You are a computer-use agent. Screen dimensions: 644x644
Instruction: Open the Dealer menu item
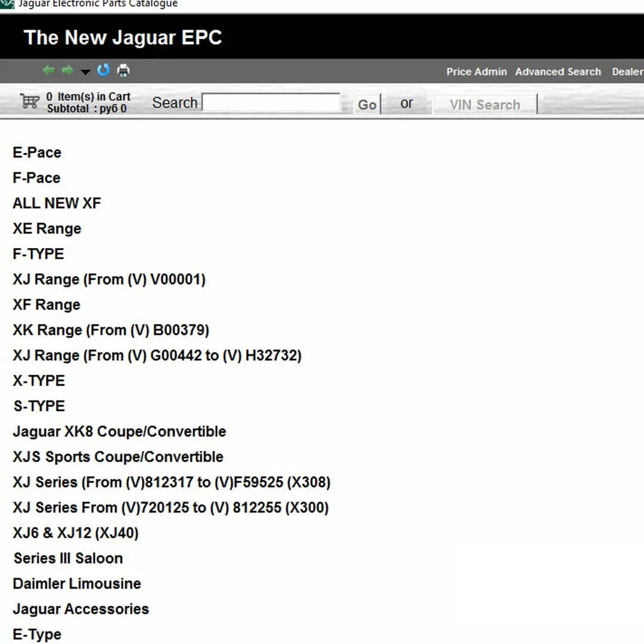coord(627,72)
